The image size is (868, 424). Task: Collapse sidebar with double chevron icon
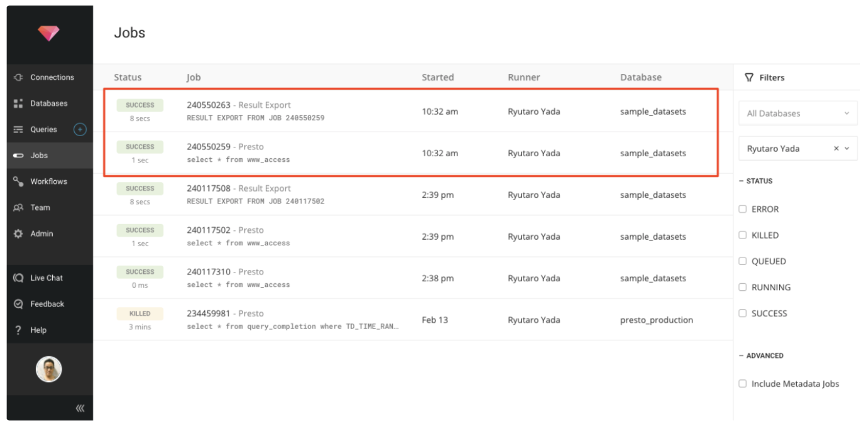(x=80, y=408)
